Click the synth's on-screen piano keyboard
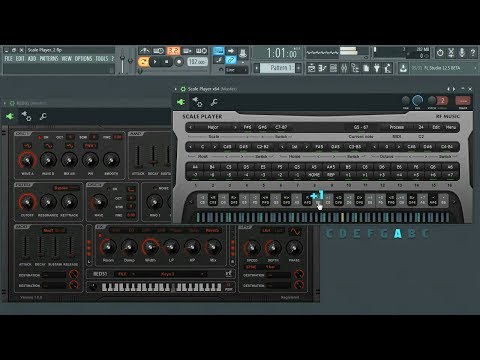Viewport: 480px width, 360px height. pyautogui.click(x=161, y=287)
